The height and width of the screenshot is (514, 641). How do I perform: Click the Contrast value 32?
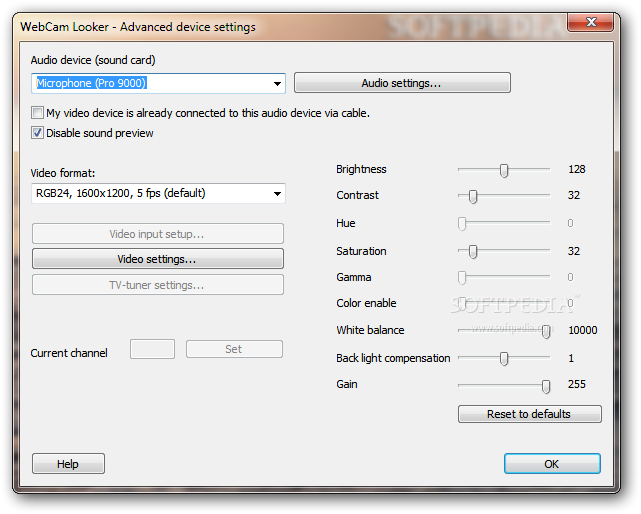tap(574, 195)
